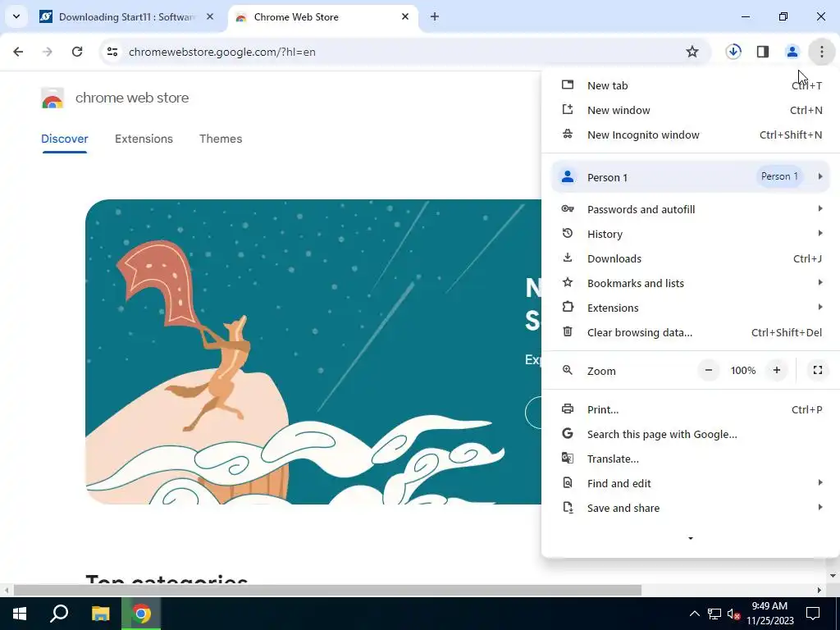
Task: Close the Downloading Start11 tab
Action: tap(210, 16)
